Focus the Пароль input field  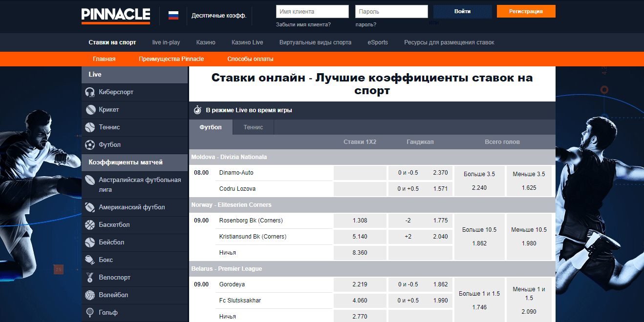(x=392, y=11)
